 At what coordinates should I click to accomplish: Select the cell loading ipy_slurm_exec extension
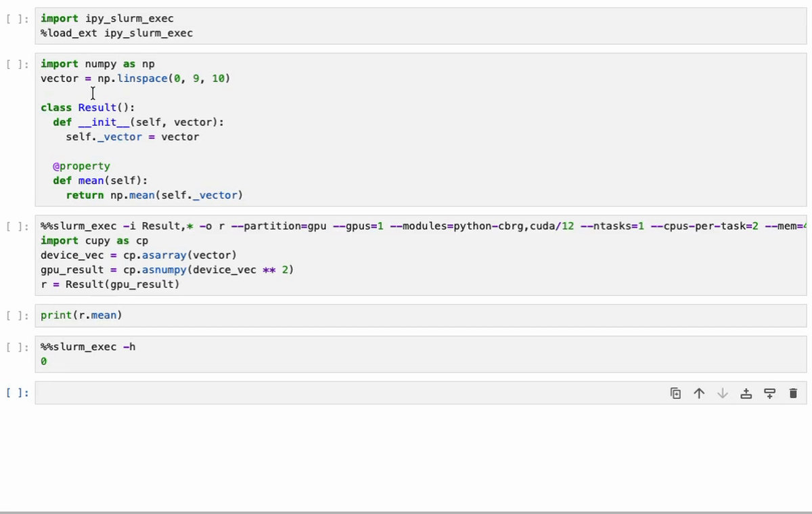click(x=421, y=26)
